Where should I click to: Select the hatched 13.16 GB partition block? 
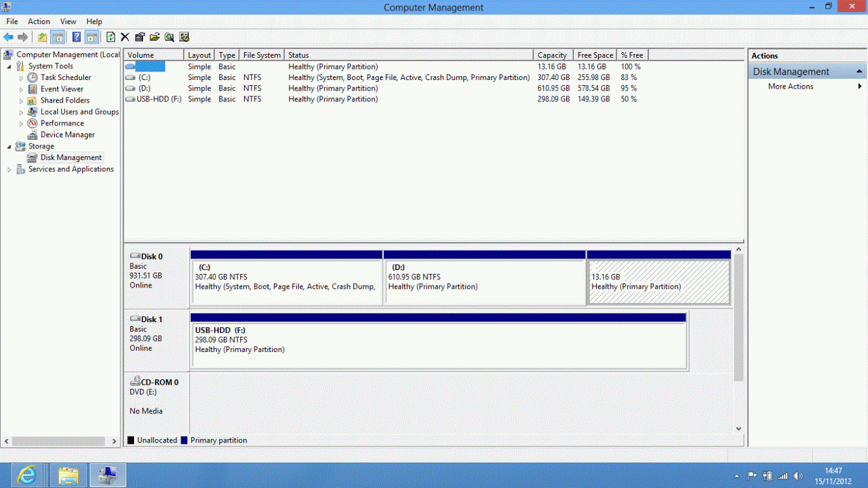(658, 278)
